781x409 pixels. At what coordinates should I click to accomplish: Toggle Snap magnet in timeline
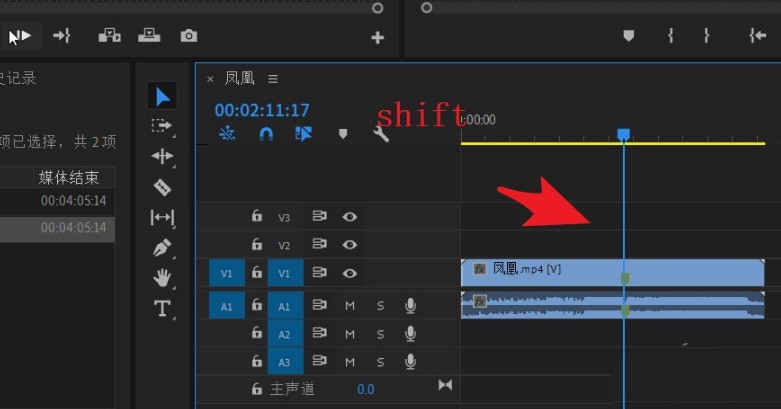266,134
